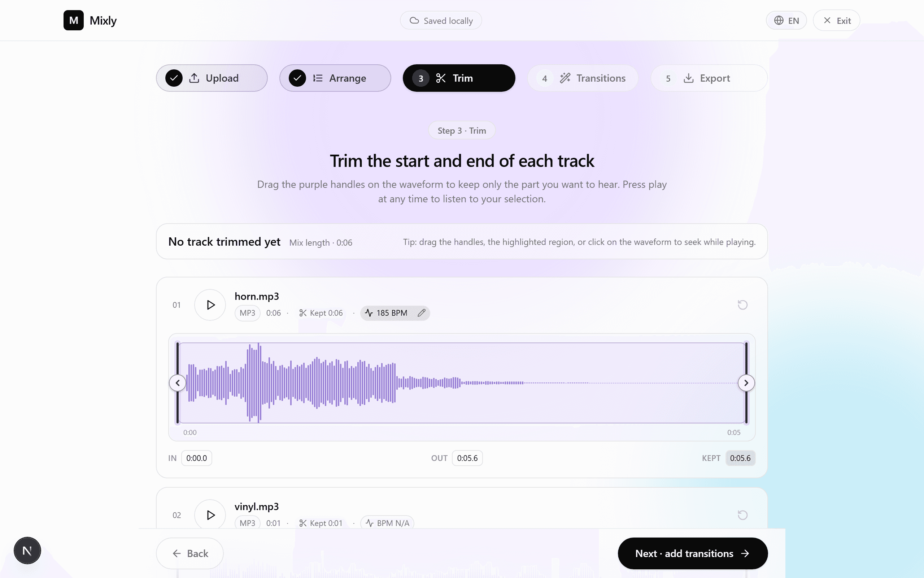The image size is (924, 578).
Task: Edit the 185 BPM value pencil icon
Action: [x=422, y=313]
